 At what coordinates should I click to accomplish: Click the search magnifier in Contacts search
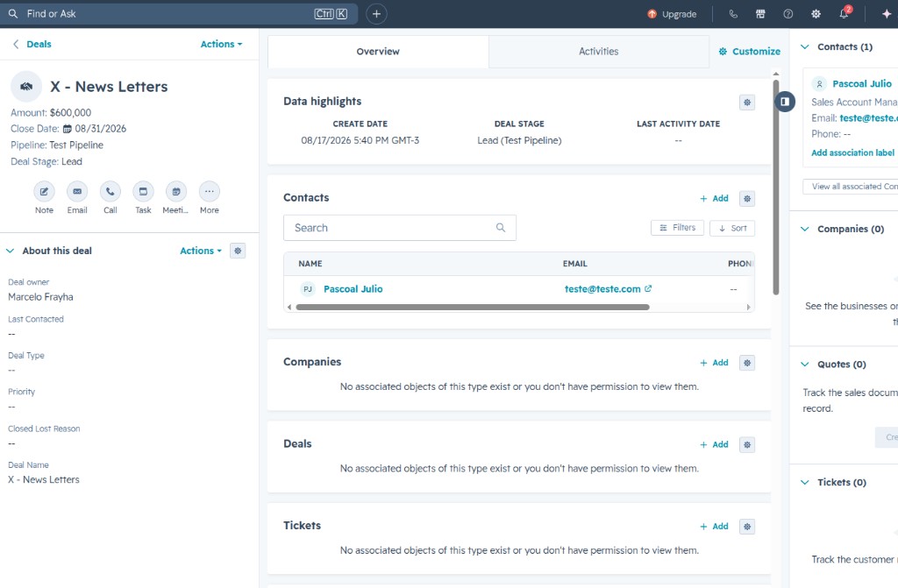501,228
